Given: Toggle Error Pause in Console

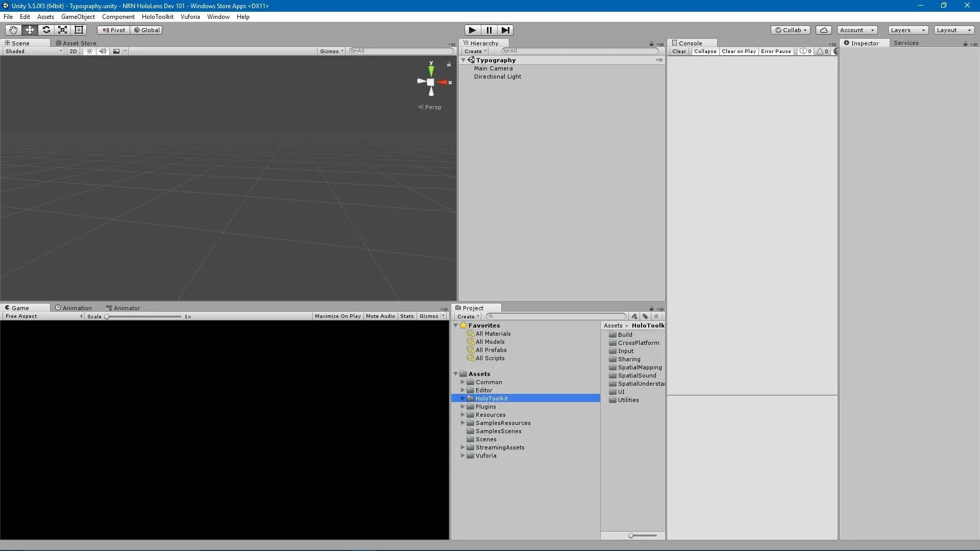Looking at the screenshot, I should [776, 51].
